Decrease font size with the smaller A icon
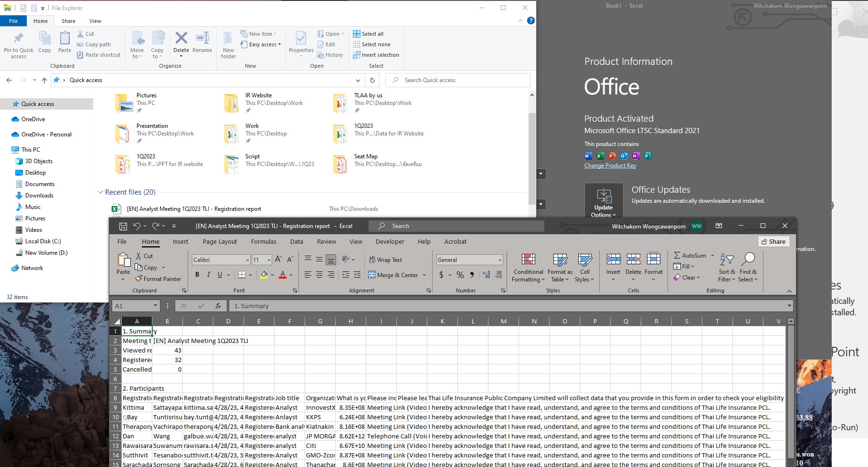Image resolution: width=868 pixels, height=467 pixels. click(290, 259)
